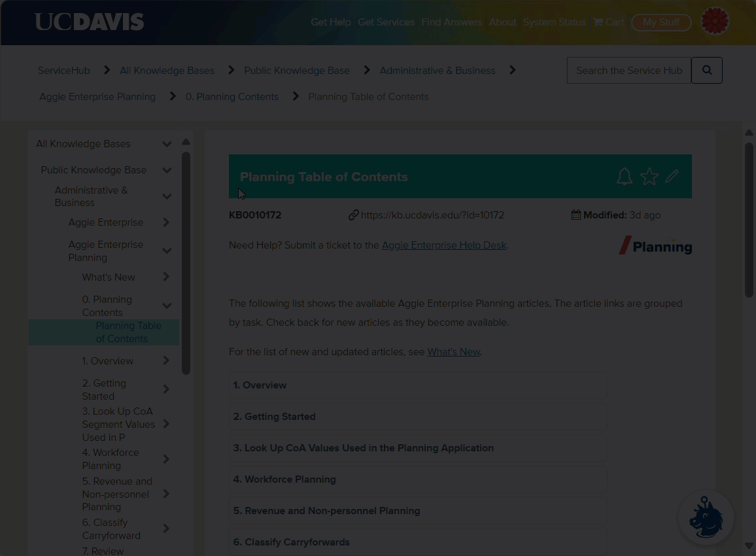Open 5. Revenue and Non-personnel Planning section
The image size is (756, 556).
click(418, 511)
